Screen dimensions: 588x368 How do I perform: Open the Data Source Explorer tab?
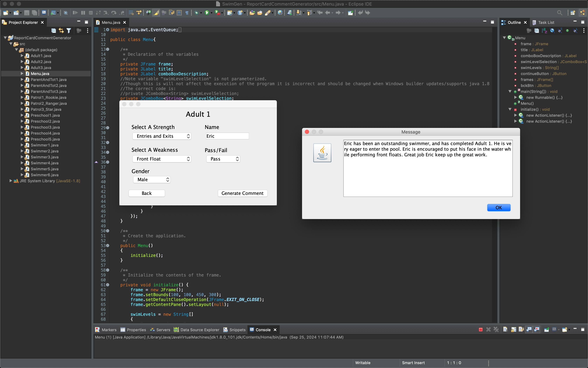(197, 330)
